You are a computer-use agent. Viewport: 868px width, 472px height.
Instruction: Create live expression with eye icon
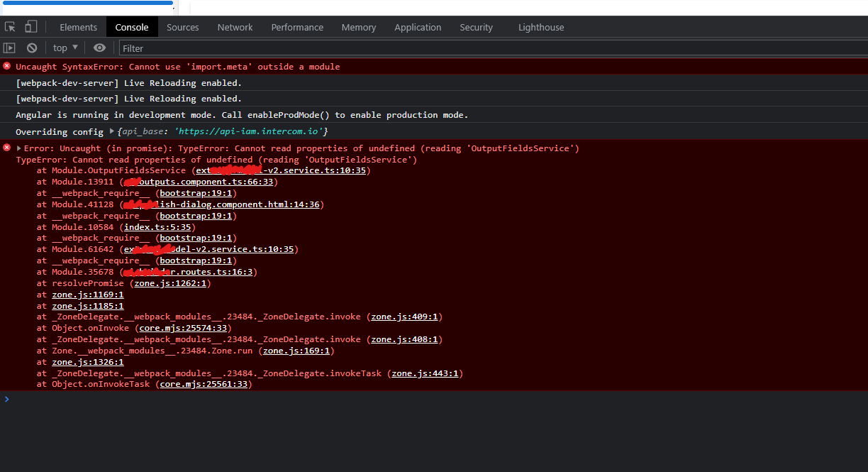(99, 48)
